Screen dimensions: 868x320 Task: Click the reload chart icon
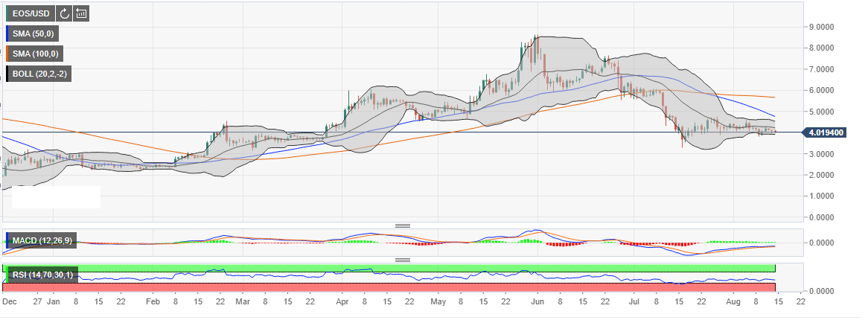pos(64,13)
